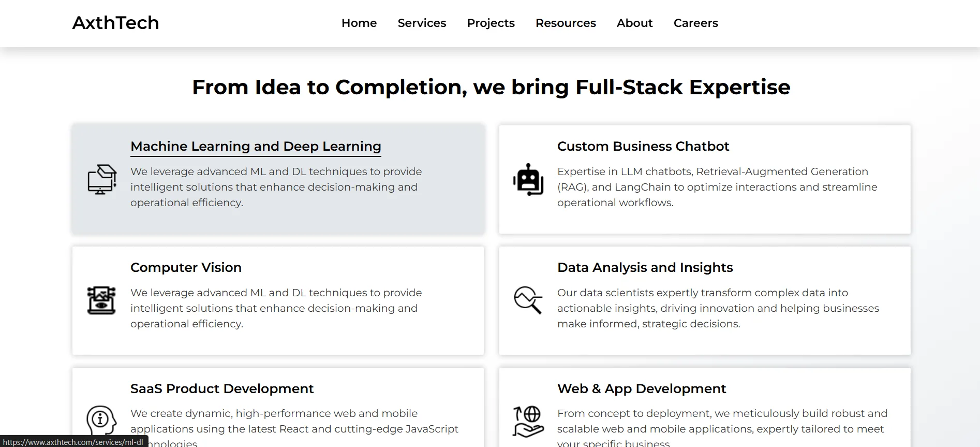The height and width of the screenshot is (447, 980).
Task: Select Web & App Development title
Action: [x=641, y=389]
